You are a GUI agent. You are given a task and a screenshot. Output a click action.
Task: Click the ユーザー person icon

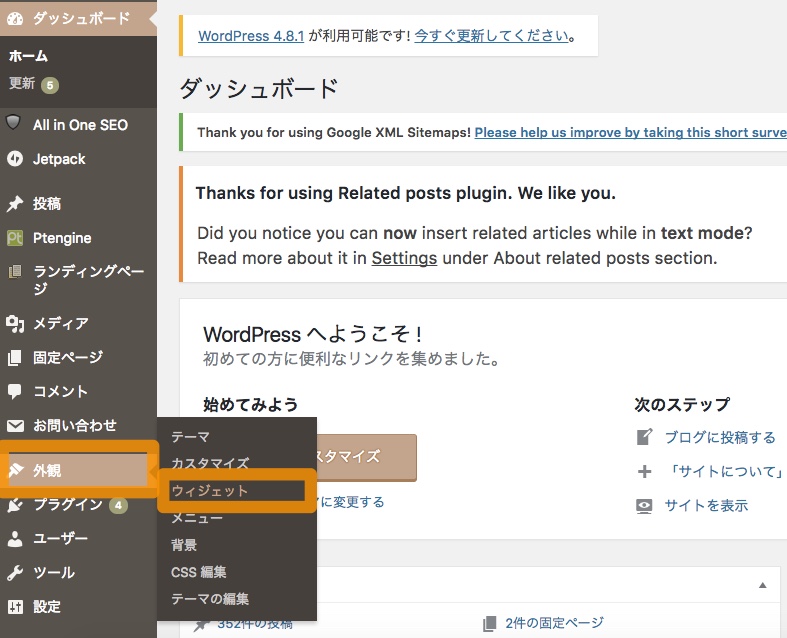click(x=15, y=539)
